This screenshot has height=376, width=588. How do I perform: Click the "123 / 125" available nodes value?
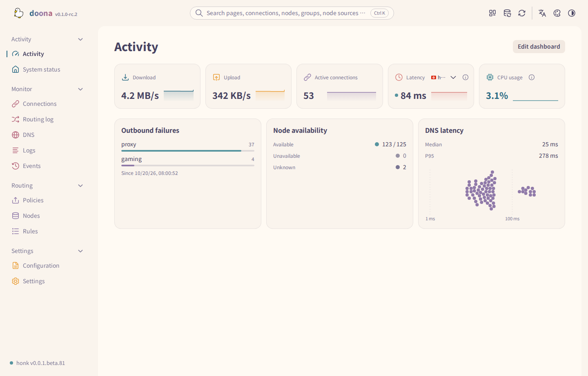coord(394,144)
